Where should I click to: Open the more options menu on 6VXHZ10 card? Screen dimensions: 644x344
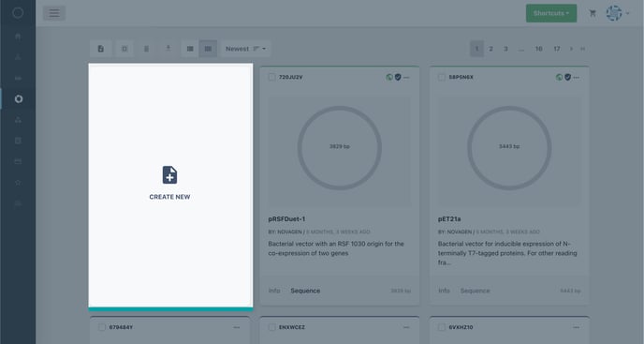coord(577,327)
